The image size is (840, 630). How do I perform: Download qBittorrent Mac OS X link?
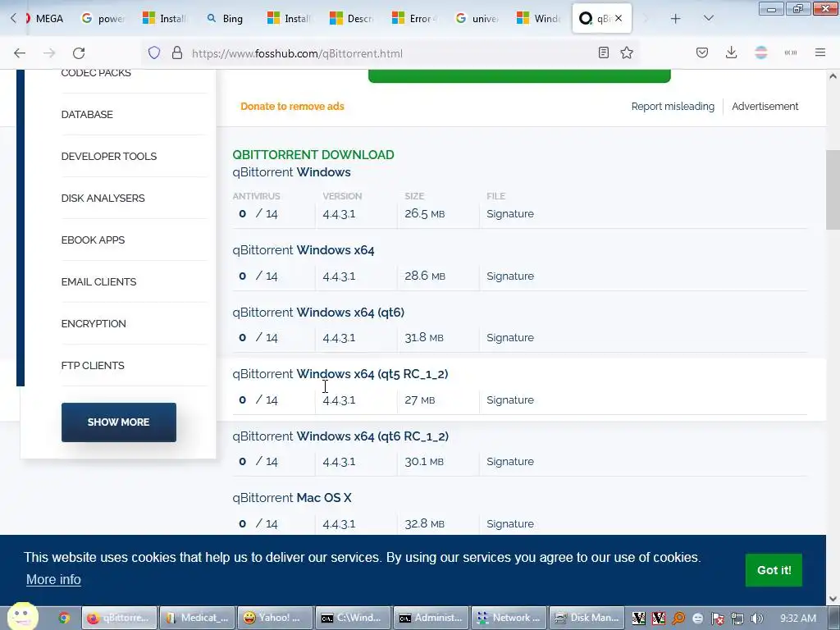[x=292, y=498]
